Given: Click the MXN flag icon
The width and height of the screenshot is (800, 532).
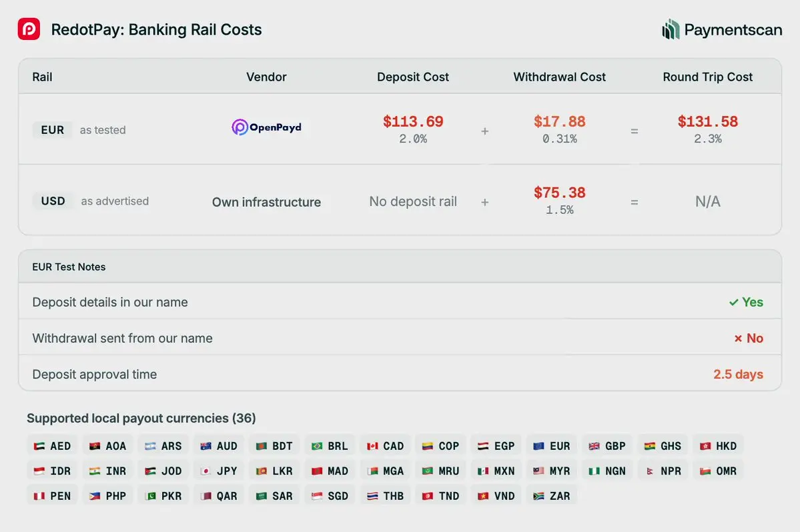Looking at the screenshot, I should [x=483, y=471].
